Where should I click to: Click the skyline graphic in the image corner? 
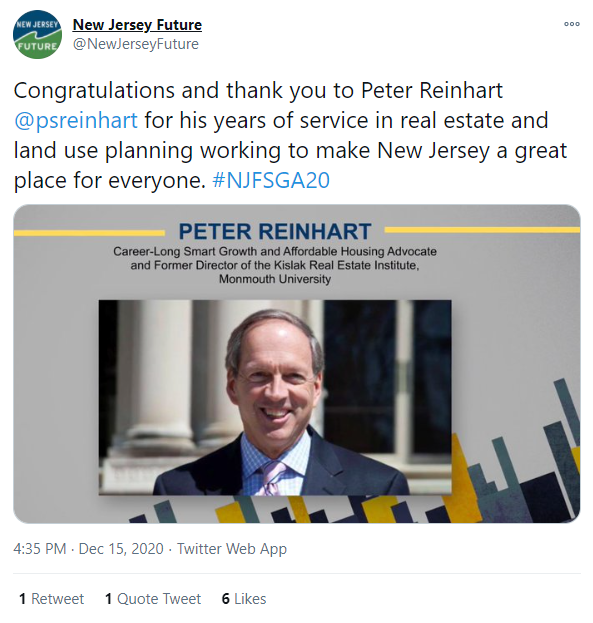pyautogui.click(x=517, y=457)
